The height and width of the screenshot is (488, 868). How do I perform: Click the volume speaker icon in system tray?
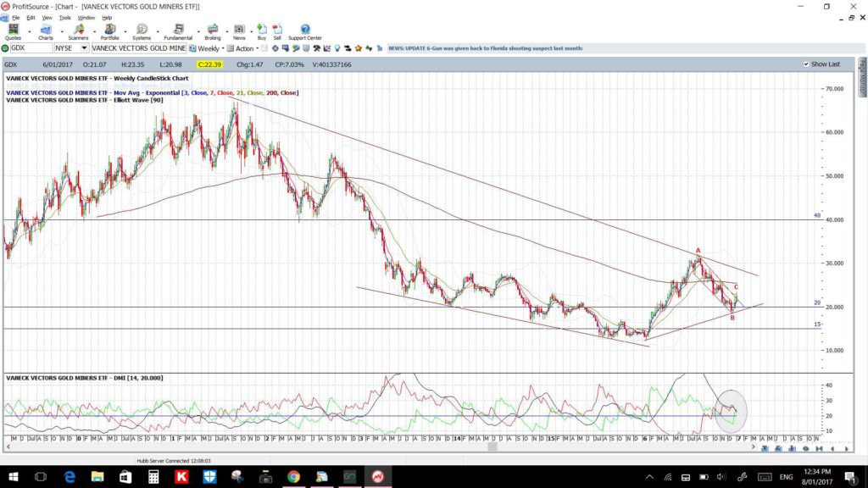(x=721, y=477)
